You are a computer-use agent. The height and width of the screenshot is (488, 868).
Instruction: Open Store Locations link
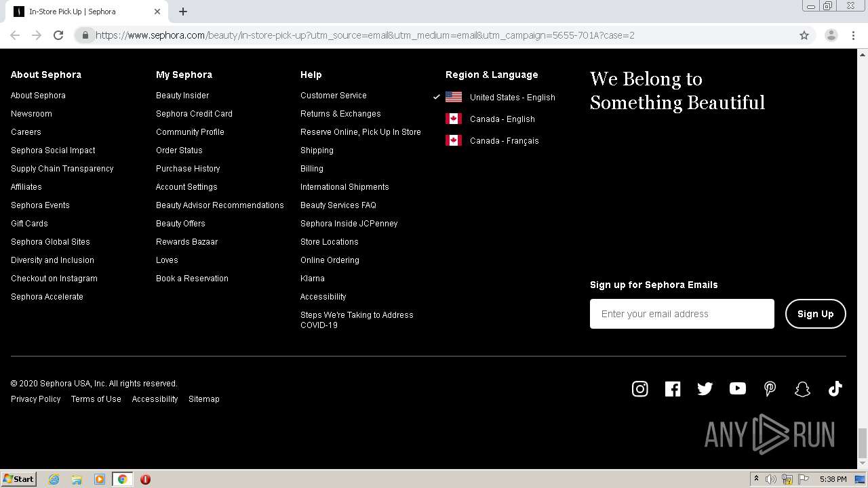pyautogui.click(x=330, y=242)
